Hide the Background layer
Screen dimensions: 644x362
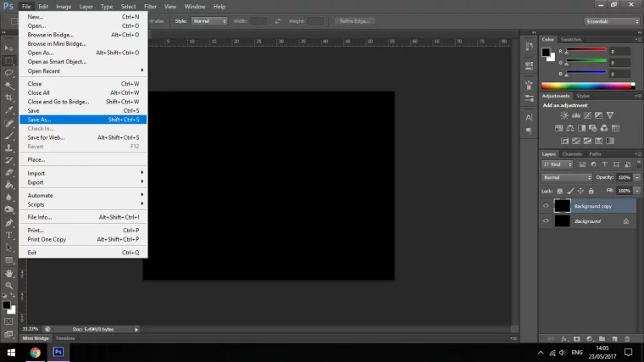click(x=546, y=221)
